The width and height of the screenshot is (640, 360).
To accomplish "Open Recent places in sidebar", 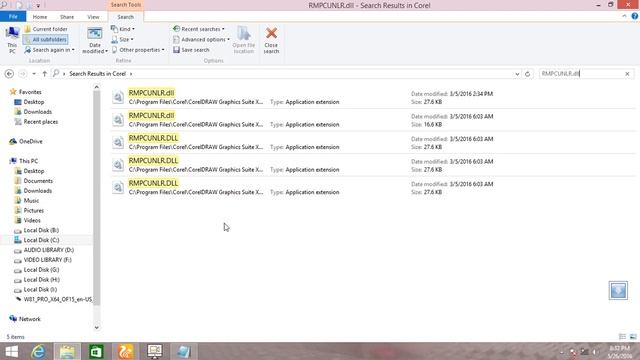I will pyautogui.click(x=40, y=122).
